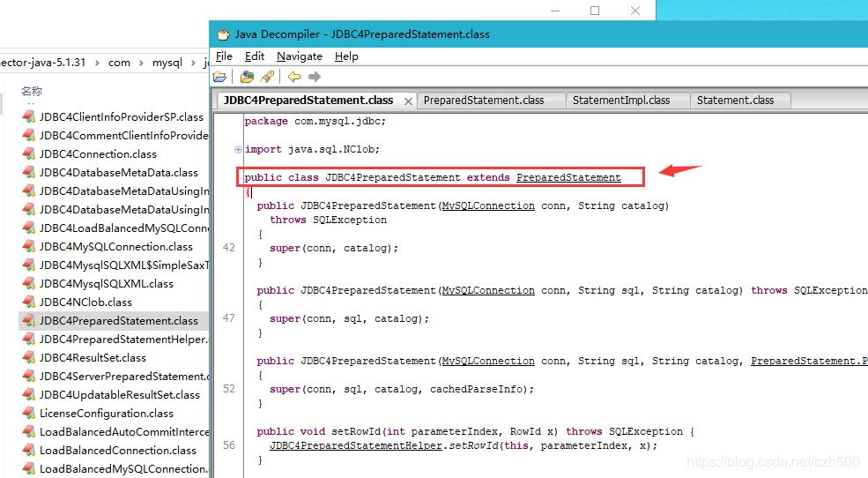
Task: Follow MySQLConnection link in first constructor
Action: coord(488,205)
